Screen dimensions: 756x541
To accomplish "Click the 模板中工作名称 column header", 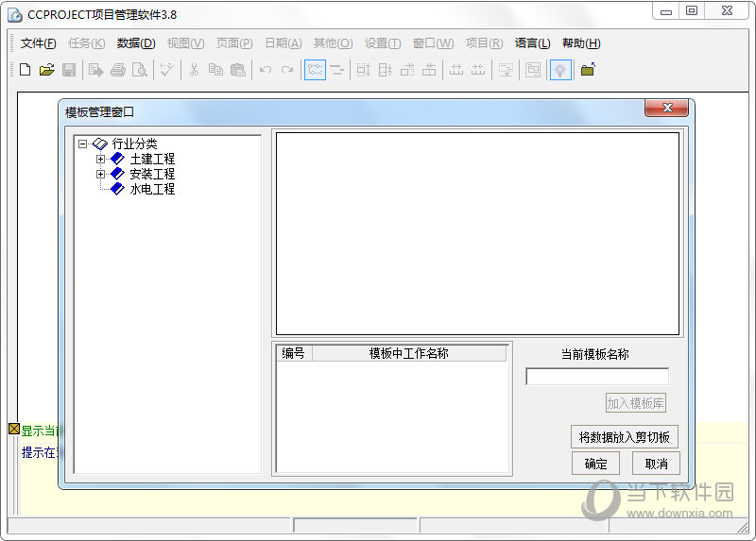I will coord(409,353).
